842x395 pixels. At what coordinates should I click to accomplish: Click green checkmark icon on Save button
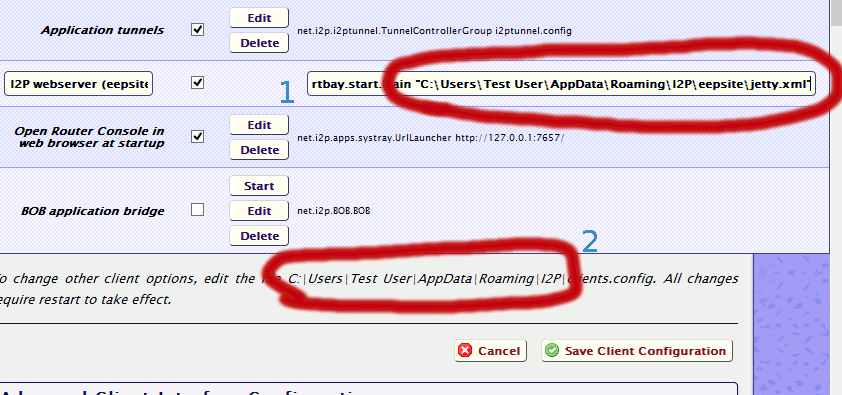pyautogui.click(x=551, y=350)
